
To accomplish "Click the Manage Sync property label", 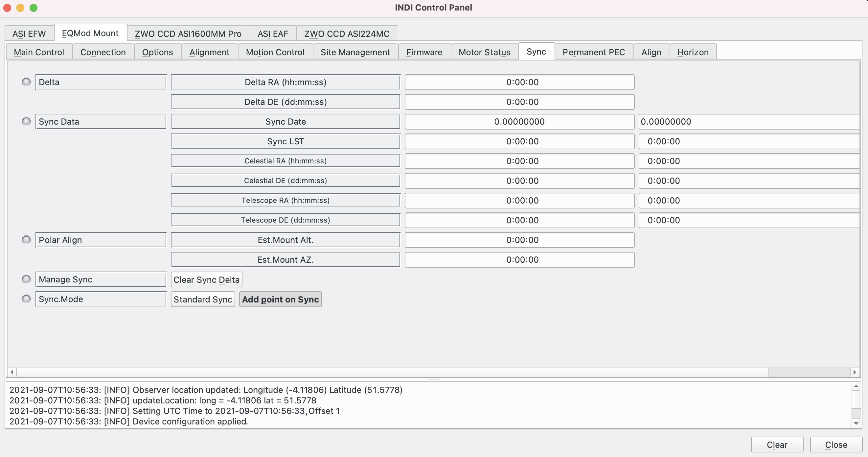I will [101, 279].
